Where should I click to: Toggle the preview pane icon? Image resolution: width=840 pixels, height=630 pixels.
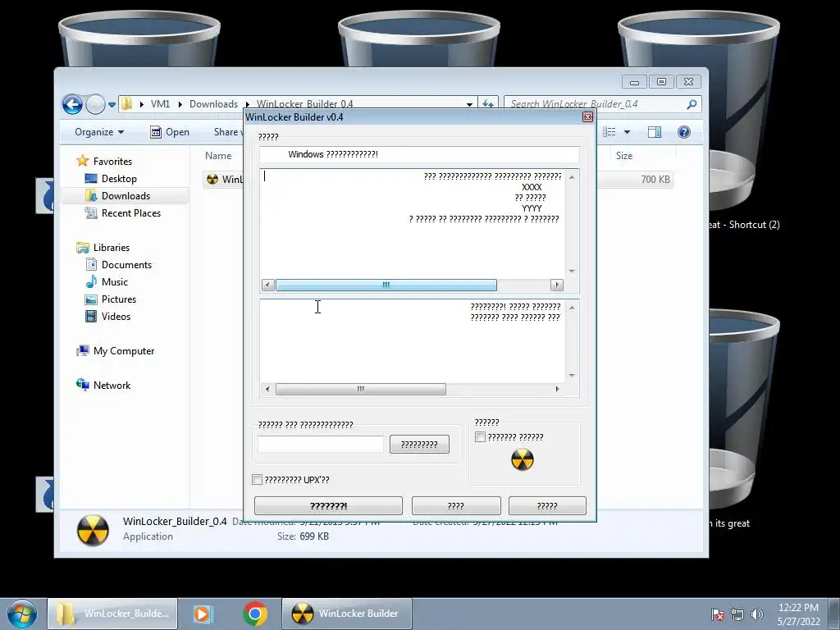(655, 132)
